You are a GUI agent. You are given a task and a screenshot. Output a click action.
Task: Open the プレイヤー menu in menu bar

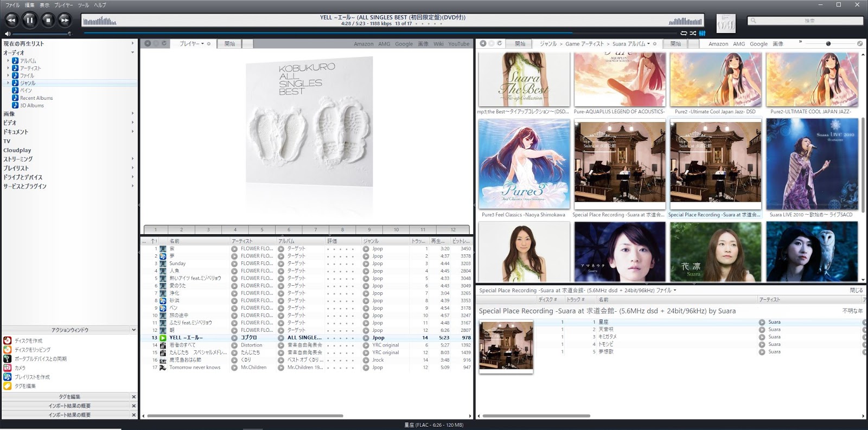[63, 5]
